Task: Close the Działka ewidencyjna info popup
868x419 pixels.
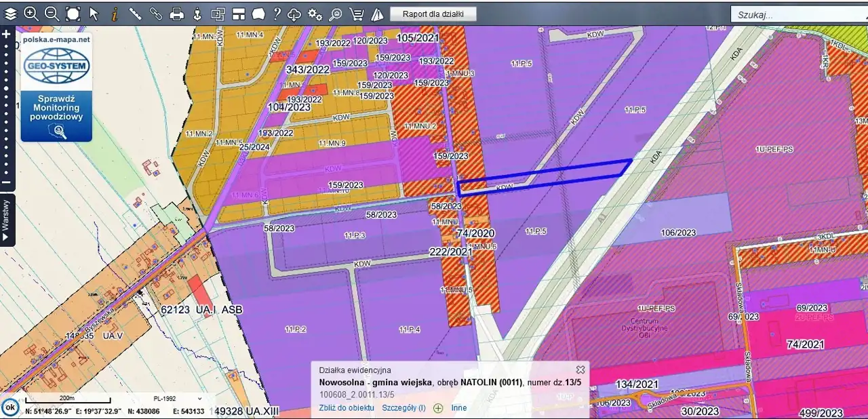Action: coord(580,370)
